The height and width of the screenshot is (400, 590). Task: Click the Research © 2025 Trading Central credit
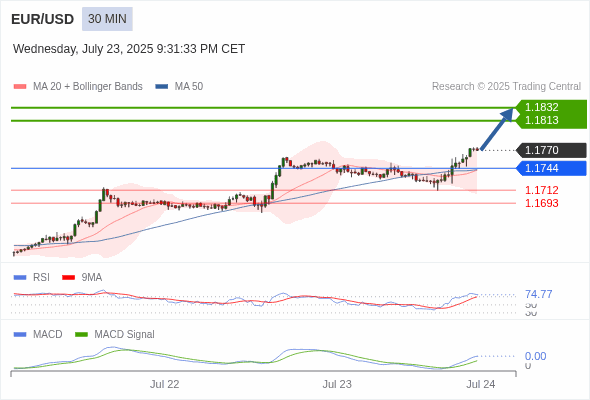click(x=506, y=87)
